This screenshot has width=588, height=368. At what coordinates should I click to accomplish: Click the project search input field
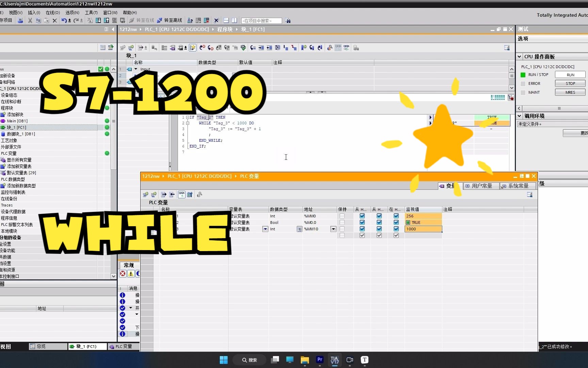pos(261,21)
